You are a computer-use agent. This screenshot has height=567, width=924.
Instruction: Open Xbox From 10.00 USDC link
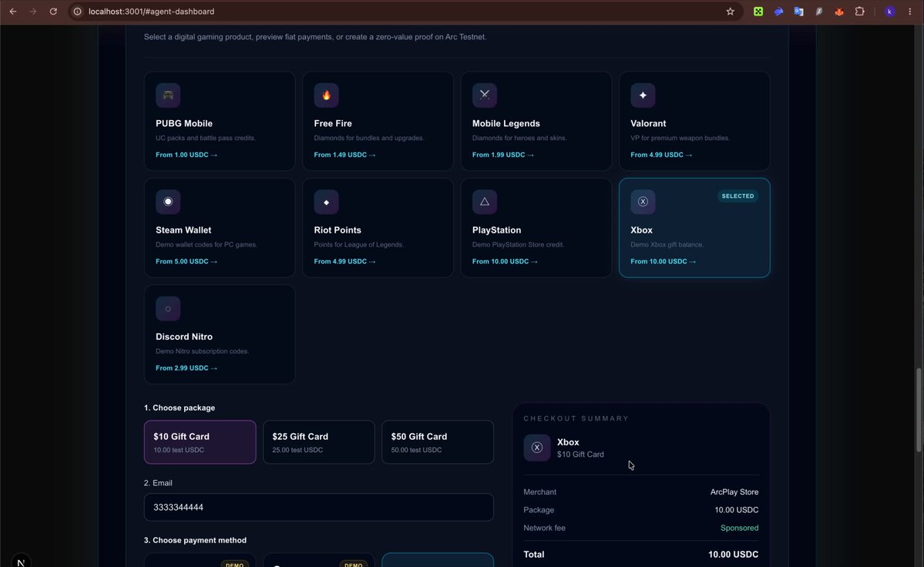click(x=663, y=261)
